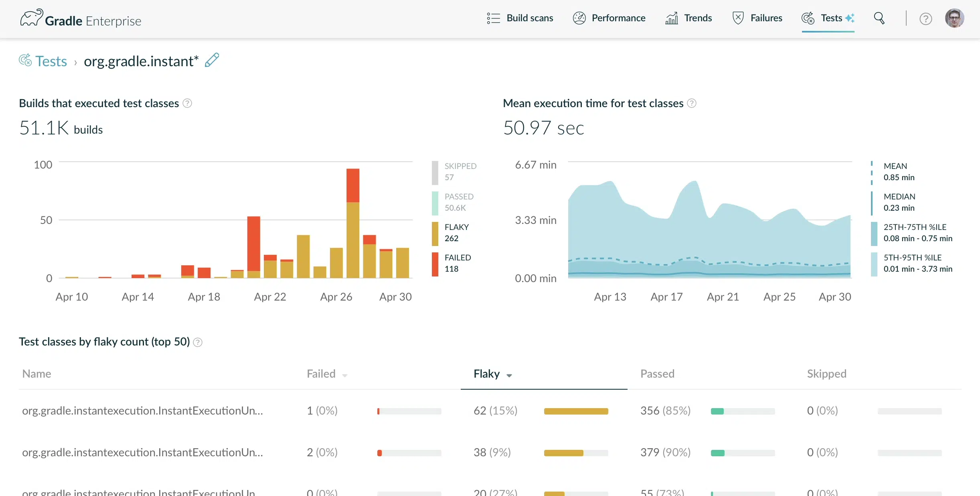This screenshot has width=980, height=496.
Task: Click the Name column header
Action: coord(36,374)
